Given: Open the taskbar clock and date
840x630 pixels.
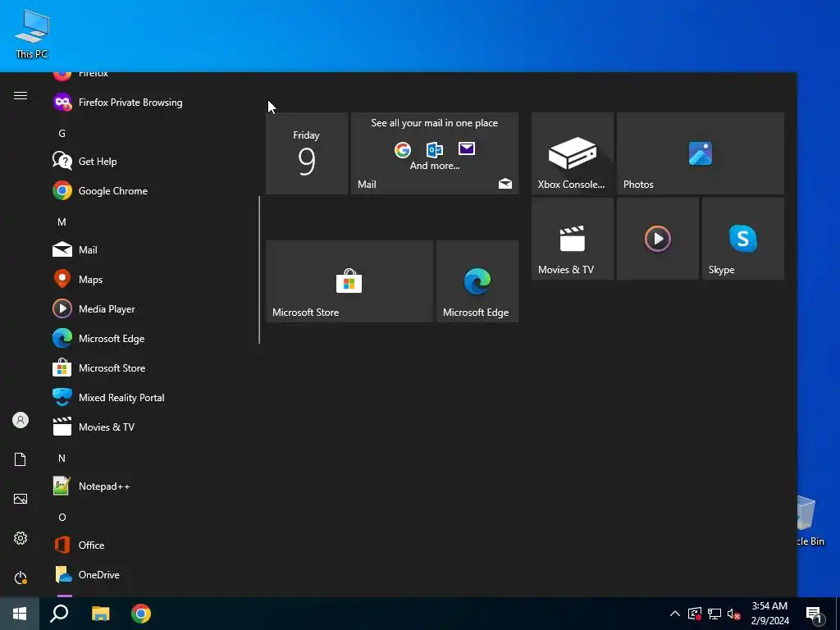Looking at the screenshot, I should pyautogui.click(x=769, y=614).
